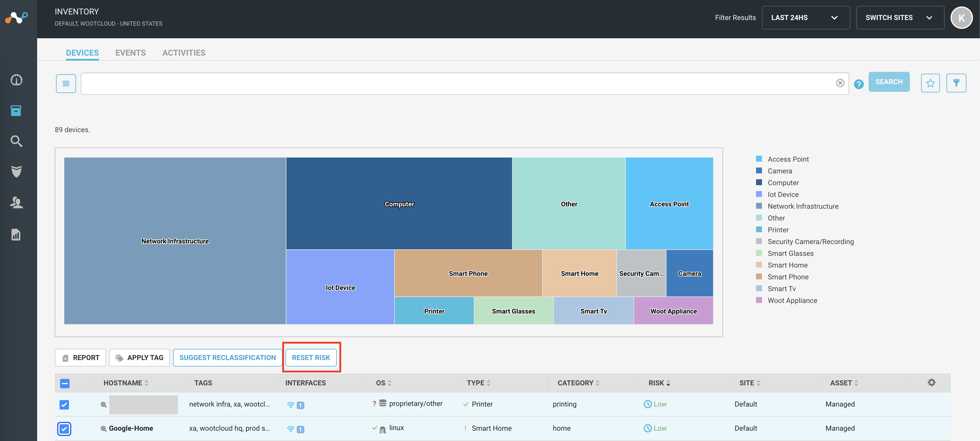Open the LAST 24HS time range dropdown
This screenshot has width=980, height=441.
[806, 17]
